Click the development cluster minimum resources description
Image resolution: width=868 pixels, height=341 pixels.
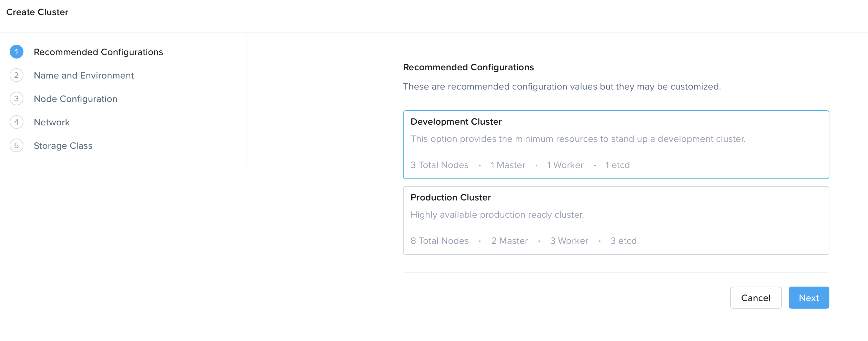pyautogui.click(x=578, y=139)
